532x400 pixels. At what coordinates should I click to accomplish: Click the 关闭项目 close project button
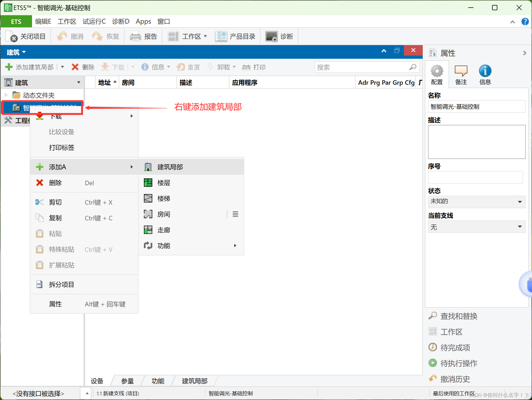pyautogui.click(x=26, y=36)
